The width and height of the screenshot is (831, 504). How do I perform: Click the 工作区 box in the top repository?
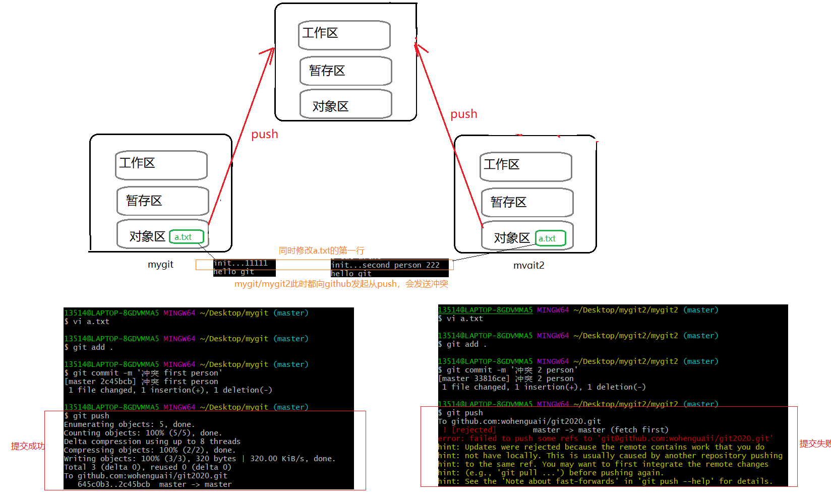point(344,35)
